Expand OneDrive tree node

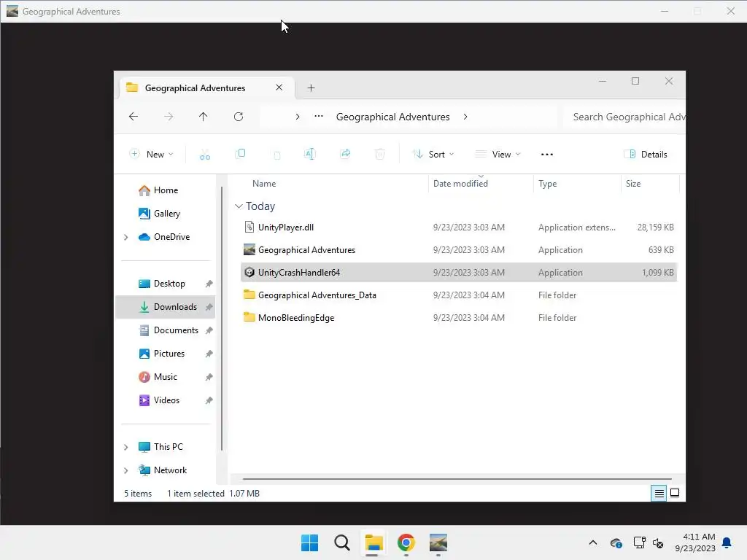click(x=125, y=237)
